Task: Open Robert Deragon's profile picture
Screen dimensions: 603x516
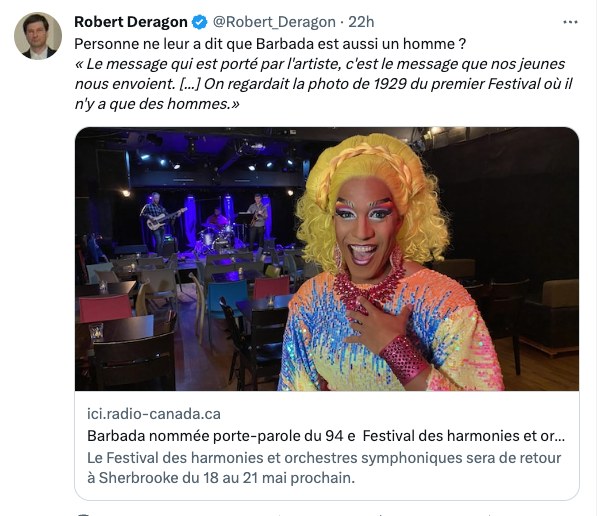Action: [38, 36]
